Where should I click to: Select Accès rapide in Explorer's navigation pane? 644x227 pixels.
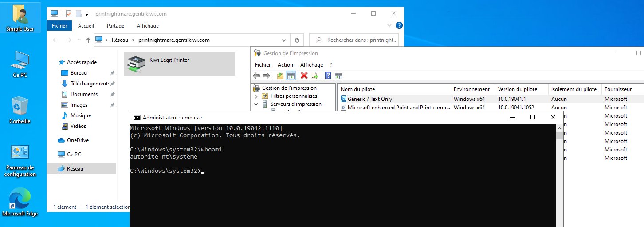click(82, 62)
